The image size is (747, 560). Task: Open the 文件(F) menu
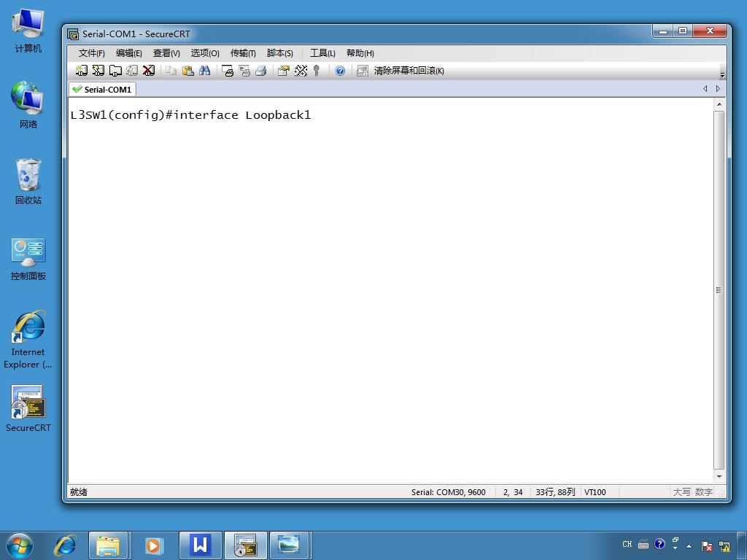(91, 52)
